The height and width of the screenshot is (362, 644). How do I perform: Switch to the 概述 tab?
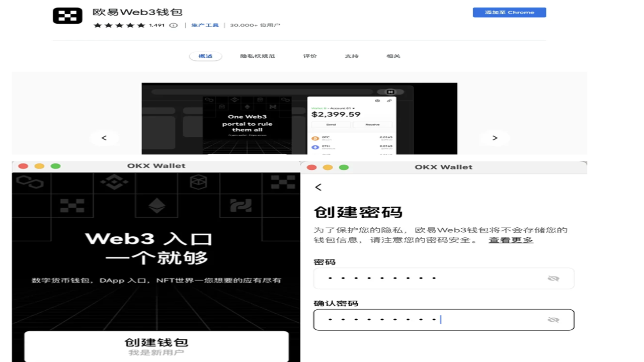pyautogui.click(x=205, y=56)
